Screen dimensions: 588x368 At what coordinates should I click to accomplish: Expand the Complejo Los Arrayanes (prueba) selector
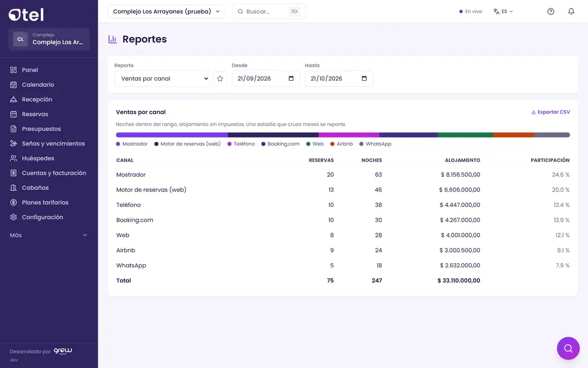pos(166,11)
